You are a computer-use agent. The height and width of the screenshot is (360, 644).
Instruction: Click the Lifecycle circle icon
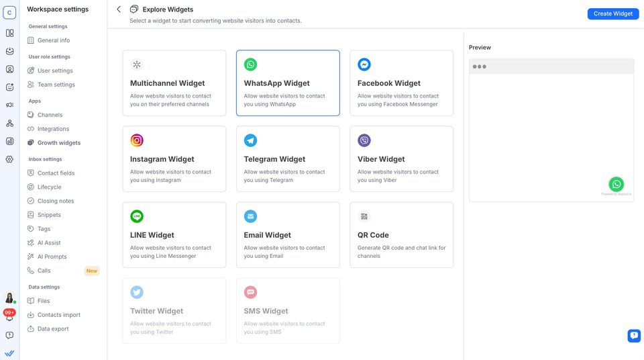pyautogui.click(x=30, y=187)
